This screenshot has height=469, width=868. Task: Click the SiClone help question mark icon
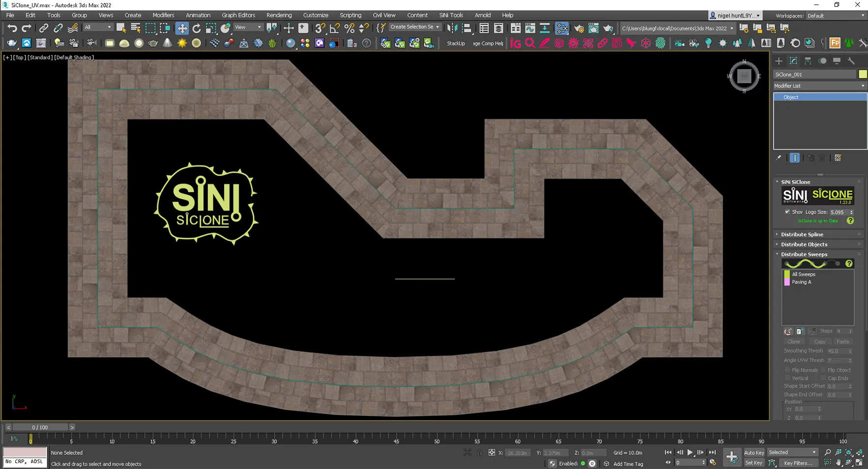(850, 221)
